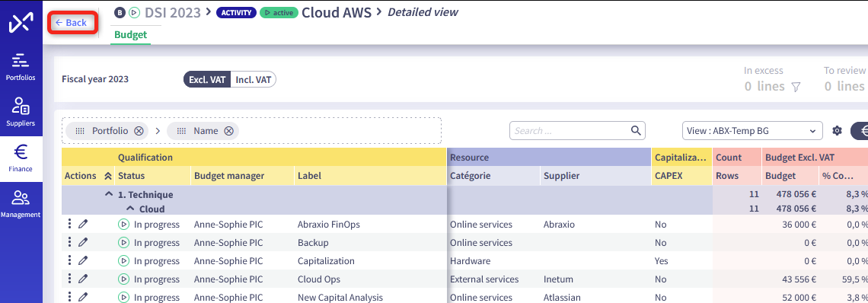Collapse the 1. Technique group
The height and width of the screenshot is (303, 868).
[x=109, y=195]
